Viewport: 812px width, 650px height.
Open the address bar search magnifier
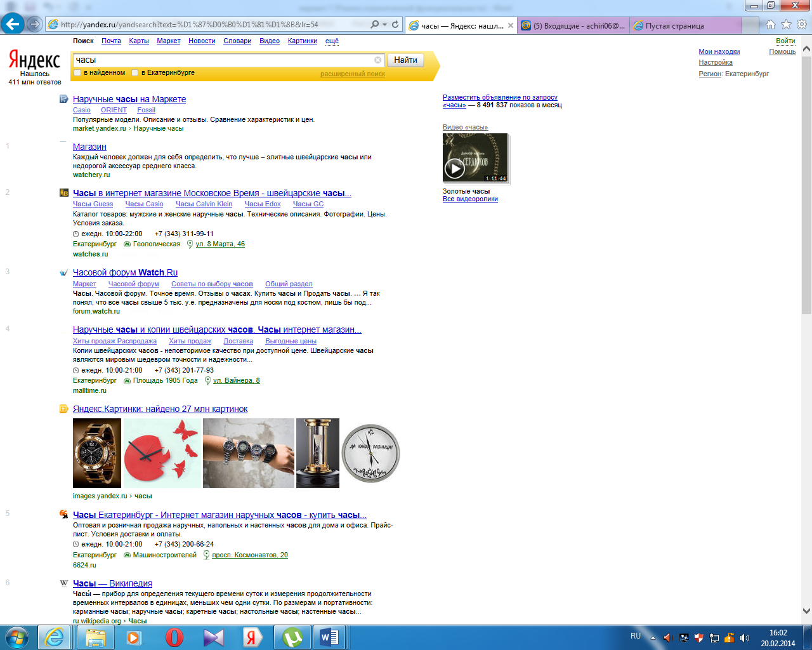pos(375,24)
